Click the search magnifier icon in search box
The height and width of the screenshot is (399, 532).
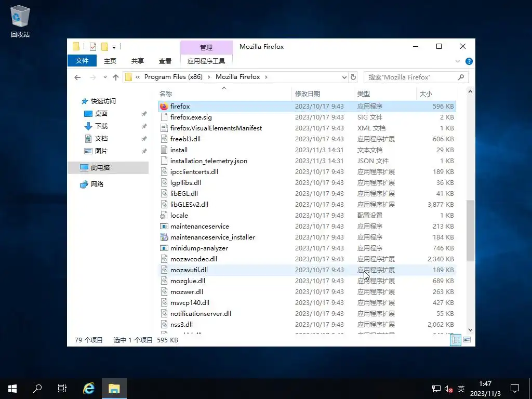pyautogui.click(x=461, y=77)
